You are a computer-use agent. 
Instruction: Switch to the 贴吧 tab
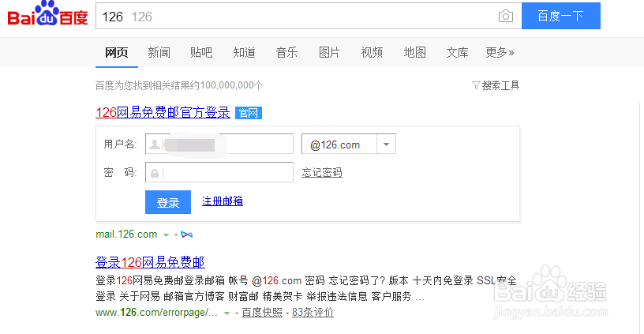point(201,52)
